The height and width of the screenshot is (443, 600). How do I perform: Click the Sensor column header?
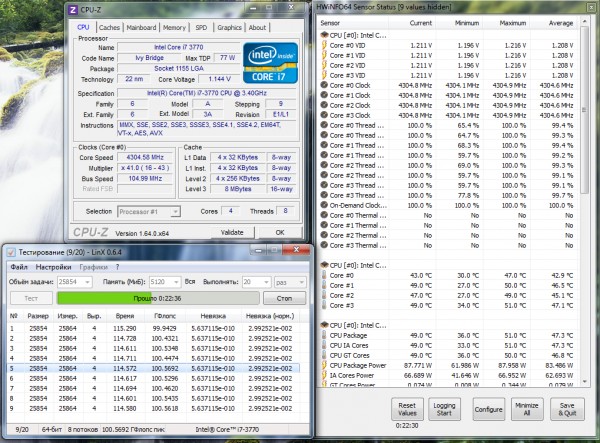pyautogui.click(x=352, y=23)
